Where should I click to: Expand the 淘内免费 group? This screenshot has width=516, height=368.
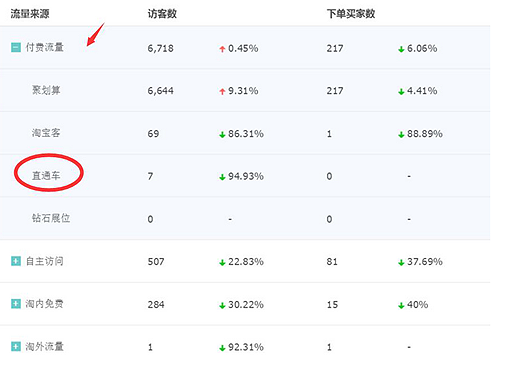pyautogui.click(x=16, y=304)
